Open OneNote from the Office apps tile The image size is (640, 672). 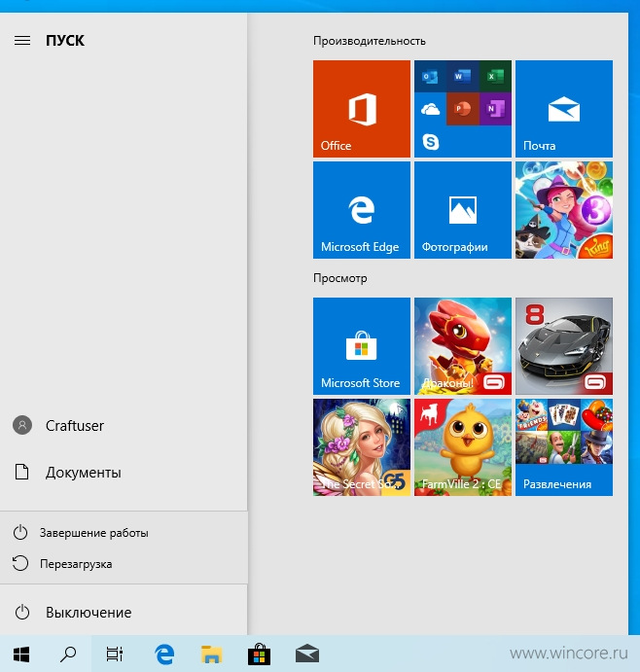(495, 109)
